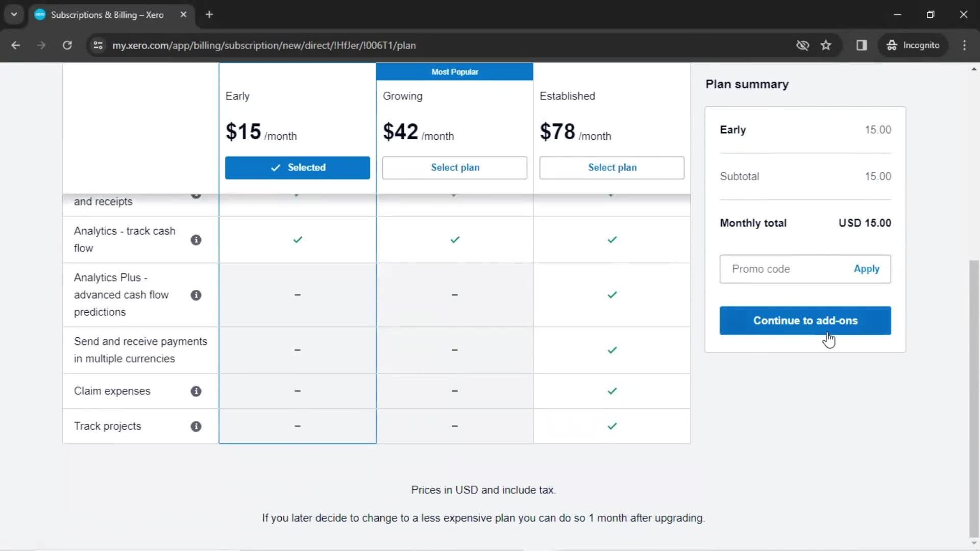Click the Subtotal 15.00 value
The width and height of the screenshot is (980, 551).
[878, 177]
